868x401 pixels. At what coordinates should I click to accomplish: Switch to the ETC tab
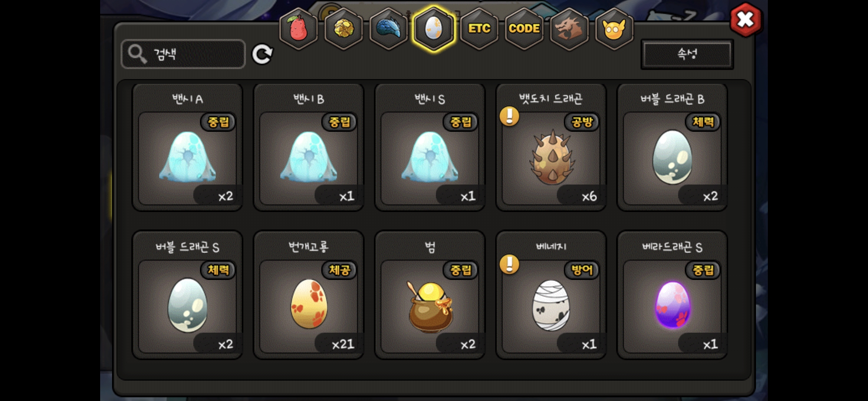[479, 29]
